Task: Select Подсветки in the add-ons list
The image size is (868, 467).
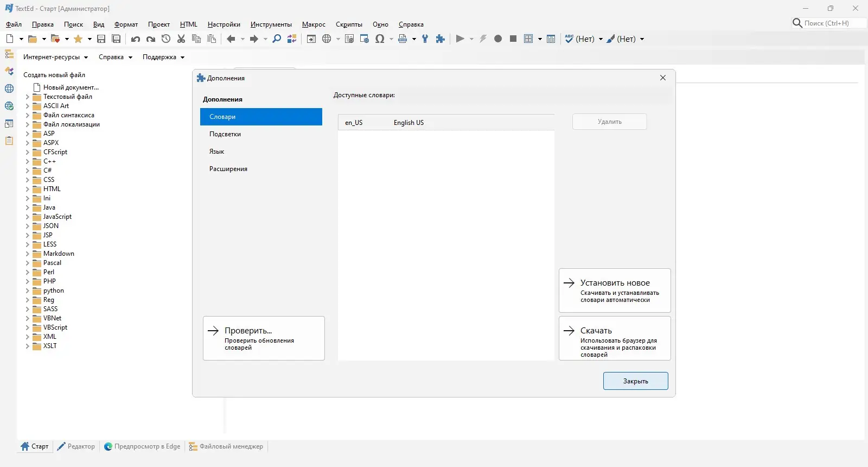Action: click(225, 134)
